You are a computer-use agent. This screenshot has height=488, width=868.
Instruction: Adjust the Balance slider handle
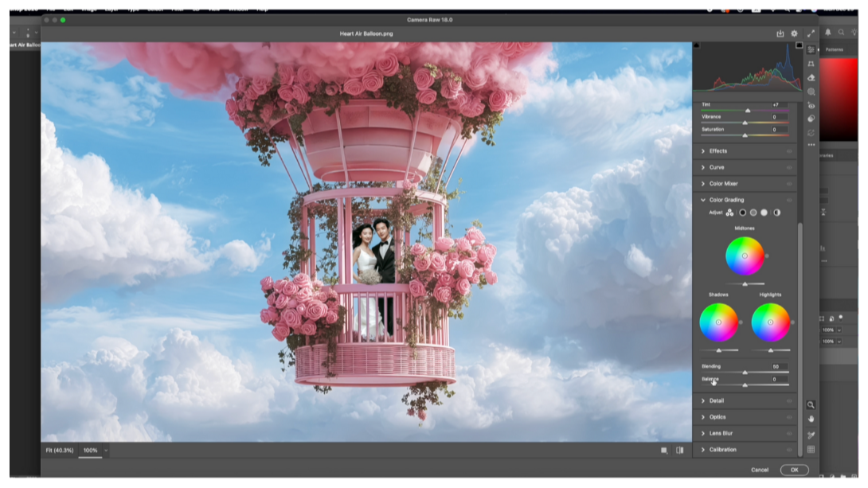coord(745,385)
